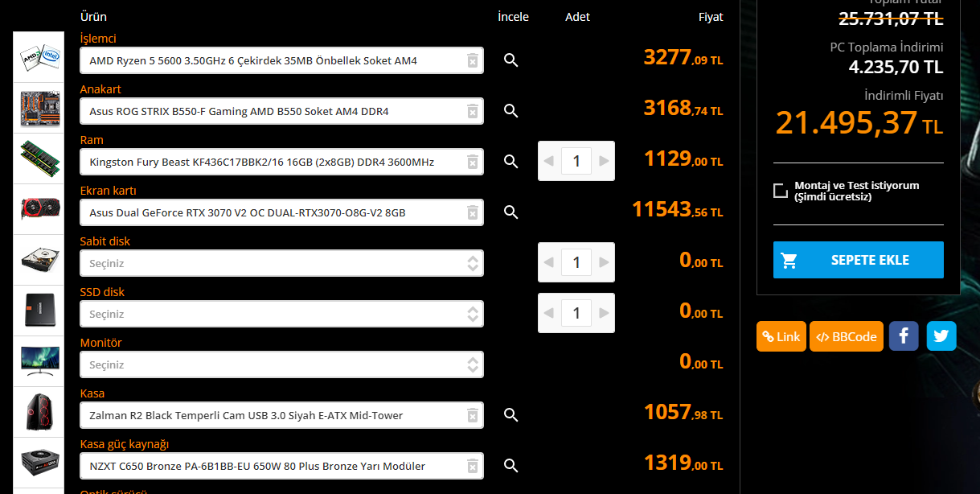Open the İşlemci AMD Ryzen selection box

point(282,60)
